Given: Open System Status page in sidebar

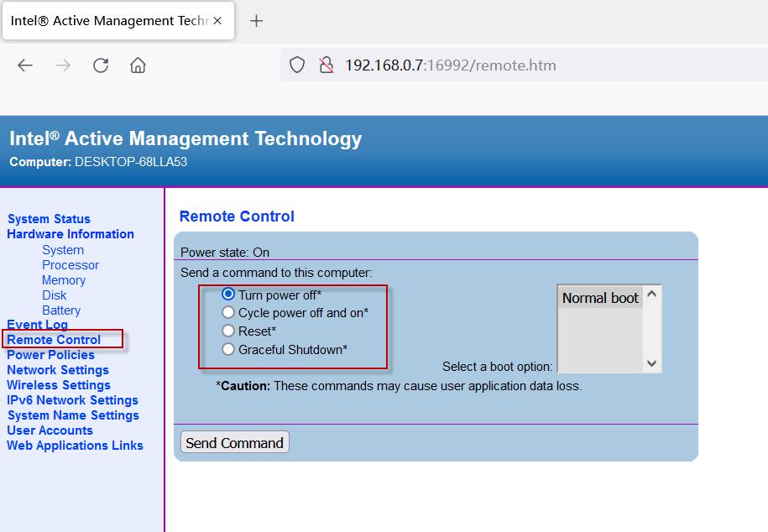Looking at the screenshot, I should 49,219.
